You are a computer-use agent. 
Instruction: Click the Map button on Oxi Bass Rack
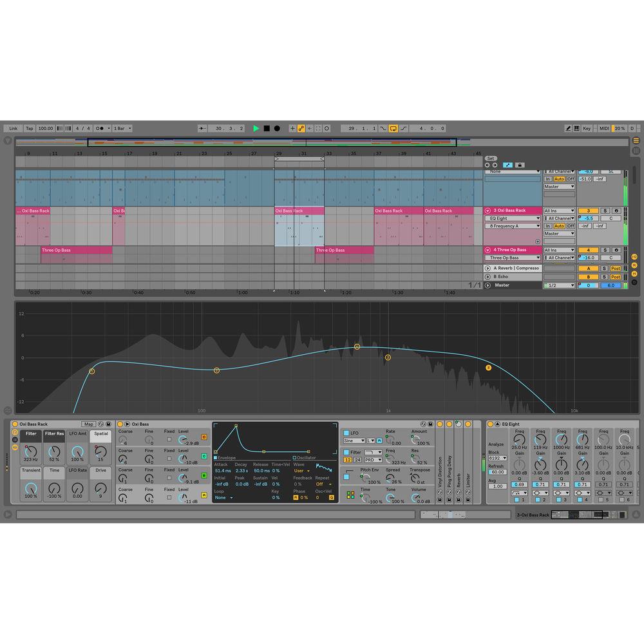coord(89,424)
